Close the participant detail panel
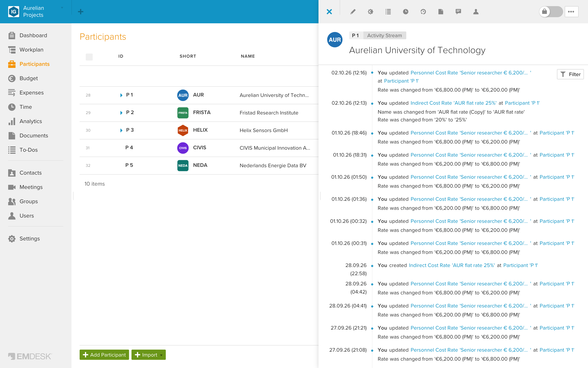The image size is (588, 368). [329, 12]
